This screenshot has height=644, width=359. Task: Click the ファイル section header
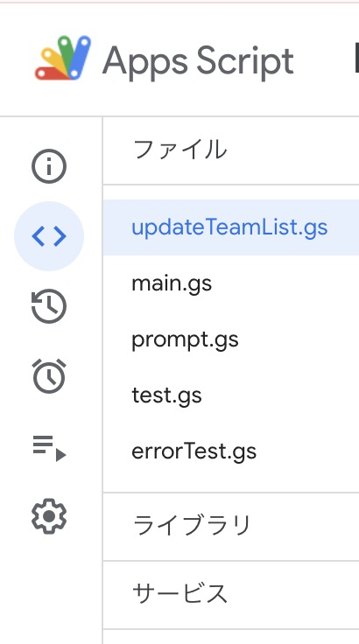tap(180, 150)
